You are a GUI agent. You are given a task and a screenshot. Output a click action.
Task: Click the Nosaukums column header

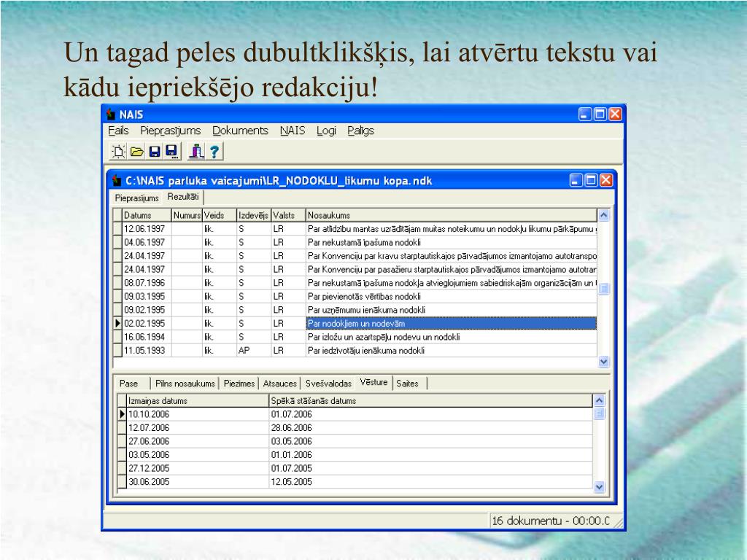[x=451, y=215]
